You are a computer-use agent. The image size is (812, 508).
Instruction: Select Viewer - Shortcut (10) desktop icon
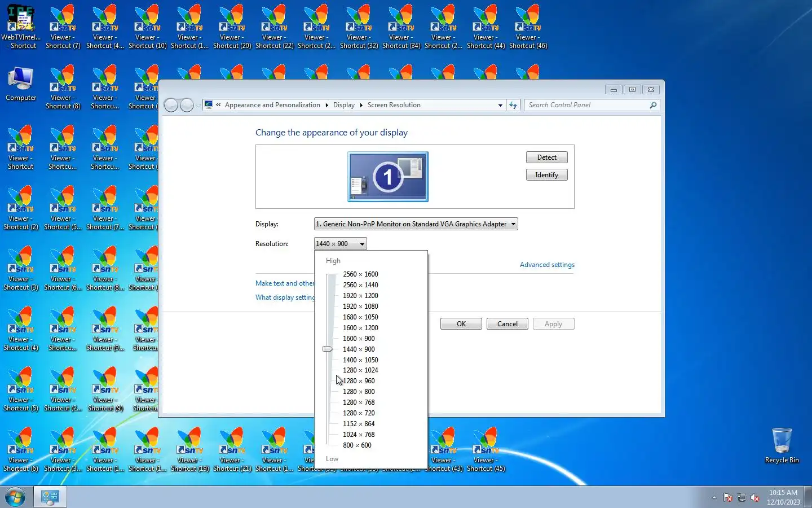pyautogui.click(x=147, y=27)
